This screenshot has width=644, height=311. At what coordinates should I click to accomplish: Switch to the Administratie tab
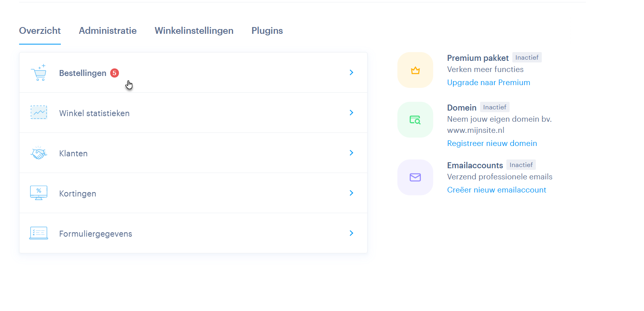108,31
